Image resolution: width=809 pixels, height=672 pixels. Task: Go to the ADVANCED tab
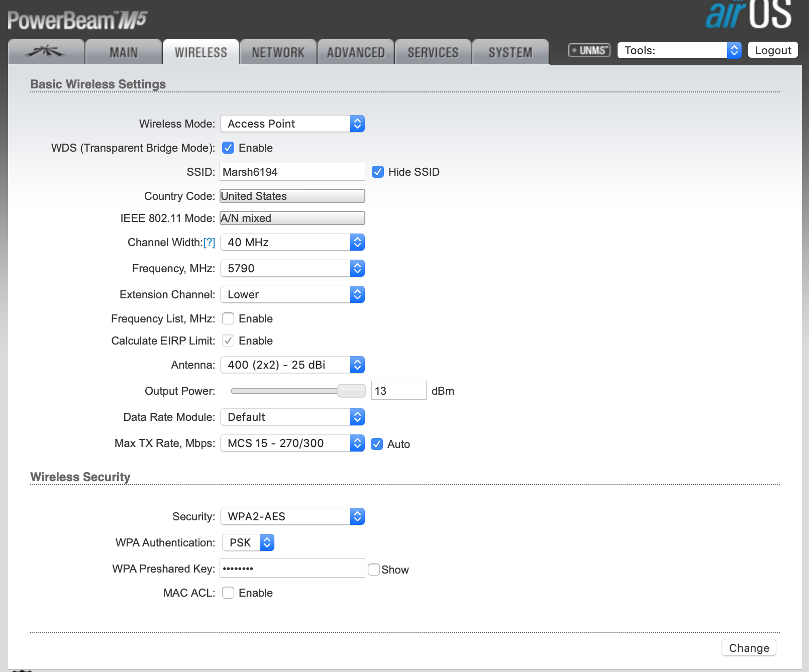[356, 52]
